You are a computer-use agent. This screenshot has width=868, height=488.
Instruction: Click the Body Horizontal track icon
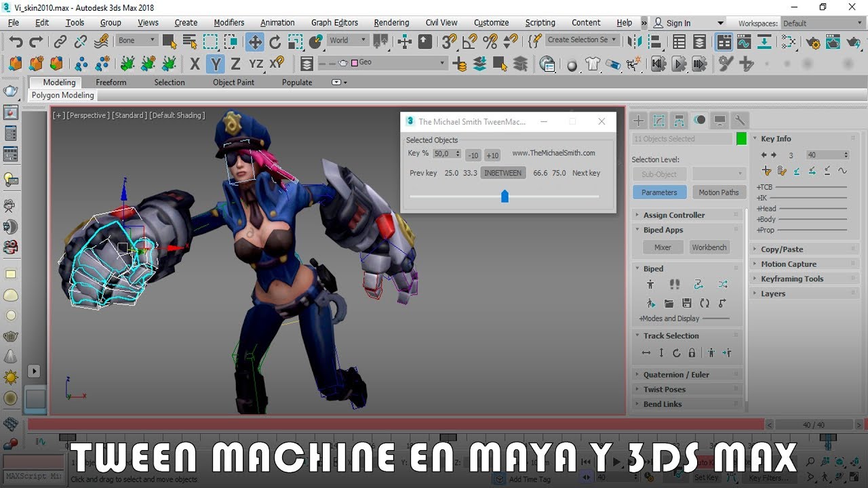pos(646,353)
